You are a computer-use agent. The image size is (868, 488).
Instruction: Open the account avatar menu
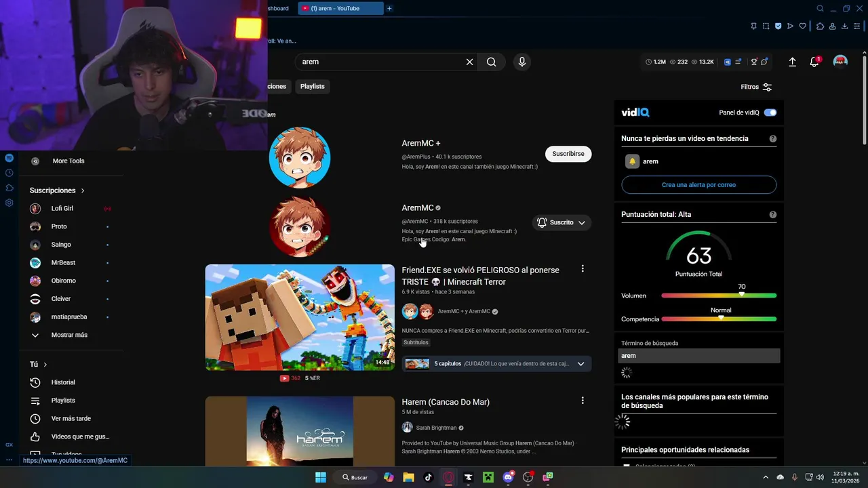(840, 62)
